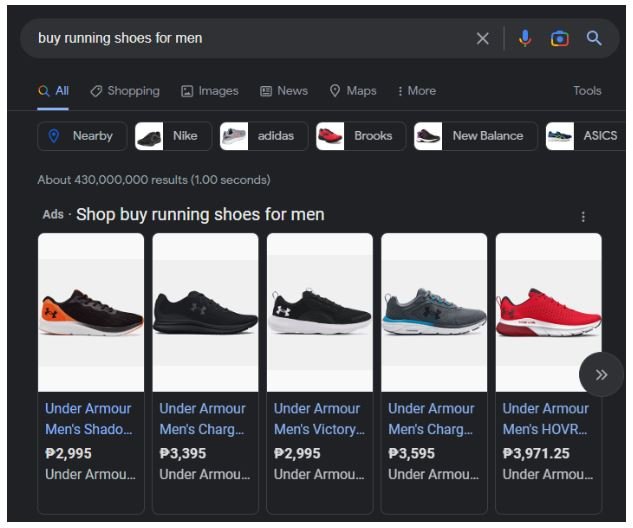Apply the adidas brand filter chip
Viewport: 633px width, 528px height.
click(x=264, y=136)
